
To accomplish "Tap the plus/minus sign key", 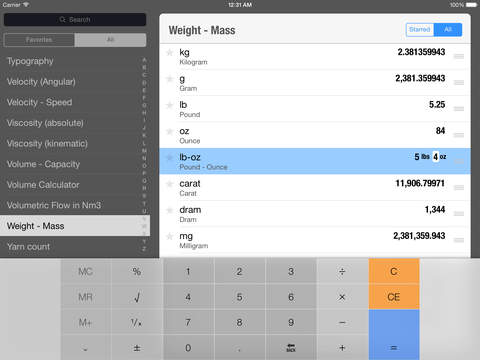I will [x=137, y=348].
